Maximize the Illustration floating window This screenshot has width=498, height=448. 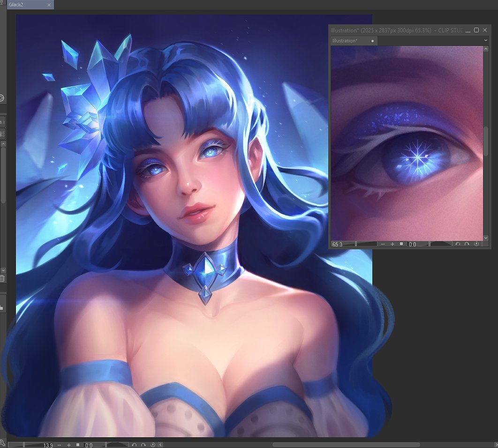point(476,30)
